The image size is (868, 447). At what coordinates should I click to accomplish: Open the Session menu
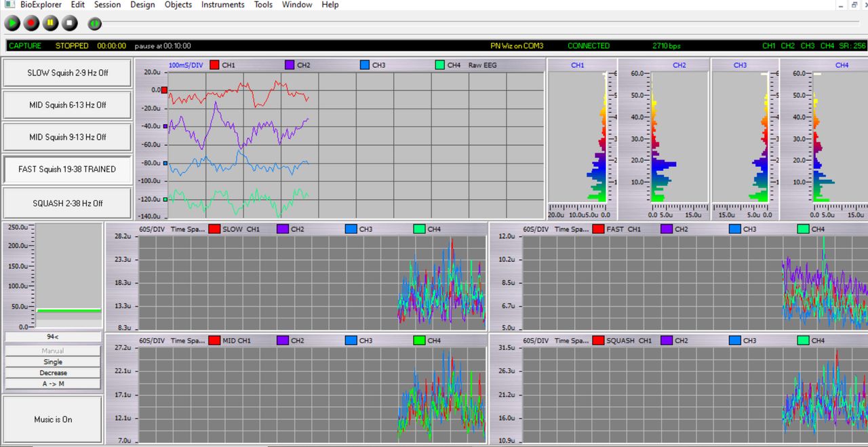(107, 5)
